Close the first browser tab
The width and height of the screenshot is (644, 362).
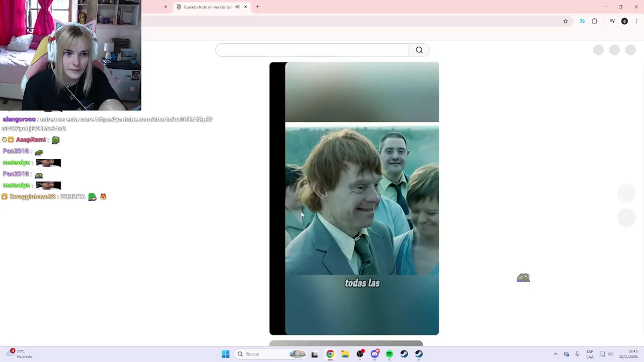(x=166, y=7)
